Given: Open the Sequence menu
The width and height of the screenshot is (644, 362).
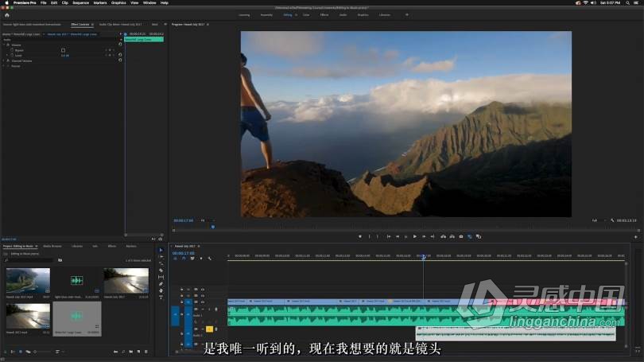Looking at the screenshot, I should [80, 2].
